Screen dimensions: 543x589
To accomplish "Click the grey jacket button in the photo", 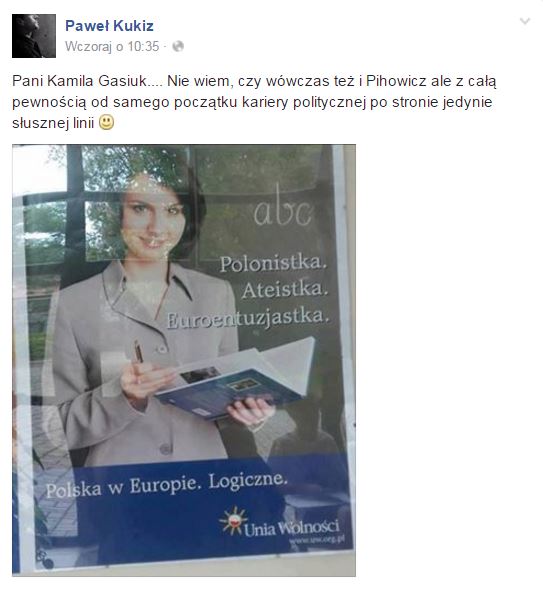I will point(166,448).
